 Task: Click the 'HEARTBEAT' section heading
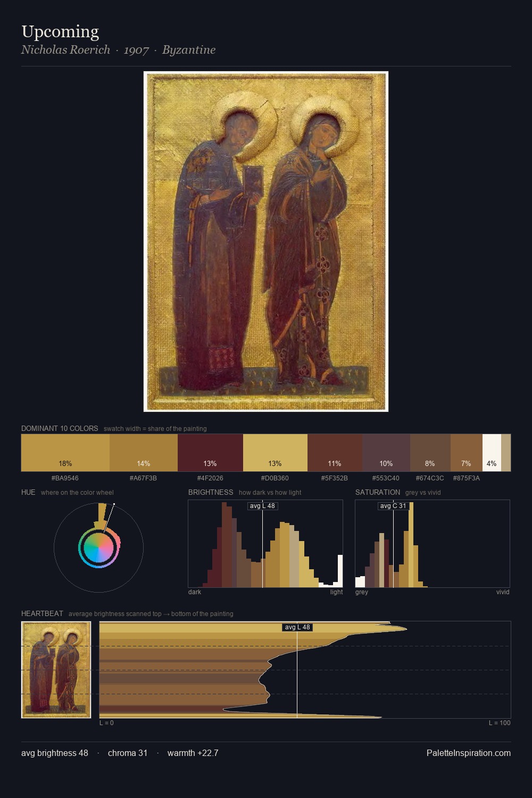point(42,613)
